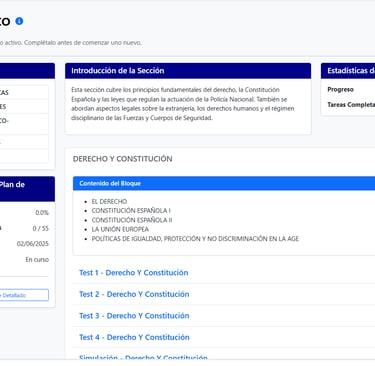Click the DERECHO Y CONSTITUCIÓN block heading

(123, 159)
